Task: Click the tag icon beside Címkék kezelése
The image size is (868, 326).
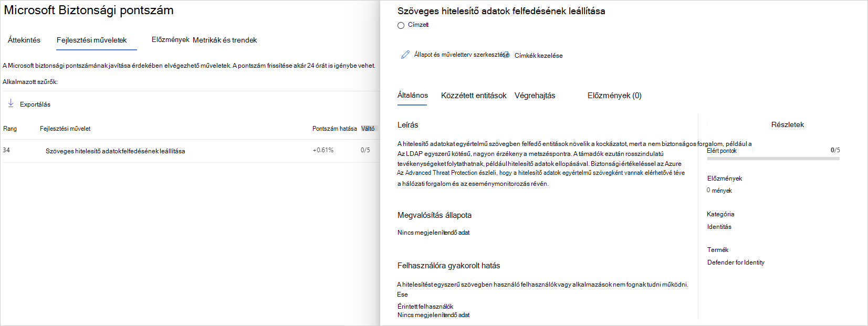Action: 506,55
